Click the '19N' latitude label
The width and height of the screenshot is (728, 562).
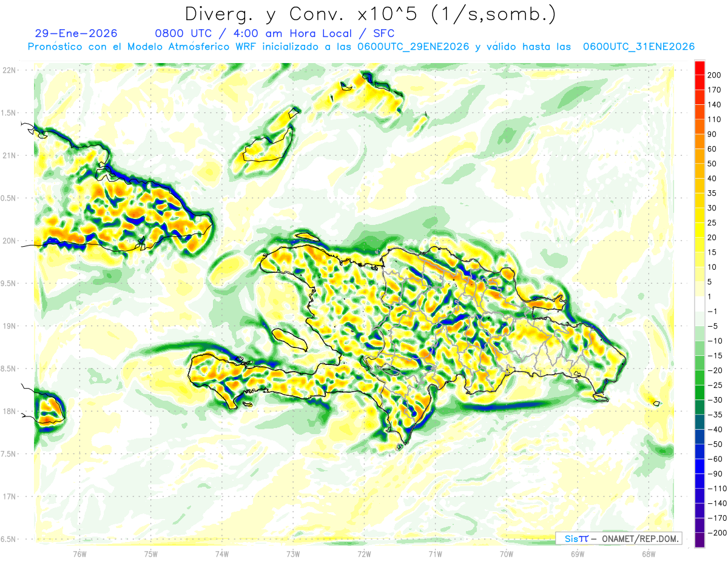click(x=10, y=326)
